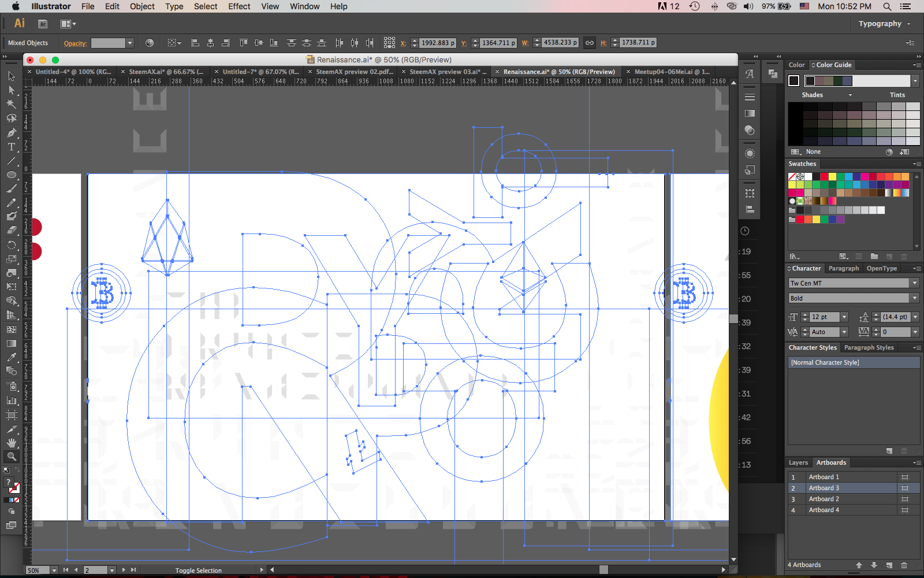This screenshot has height=578, width=924.
Task: Select the Ellipse shape tool
Action: 11,175
